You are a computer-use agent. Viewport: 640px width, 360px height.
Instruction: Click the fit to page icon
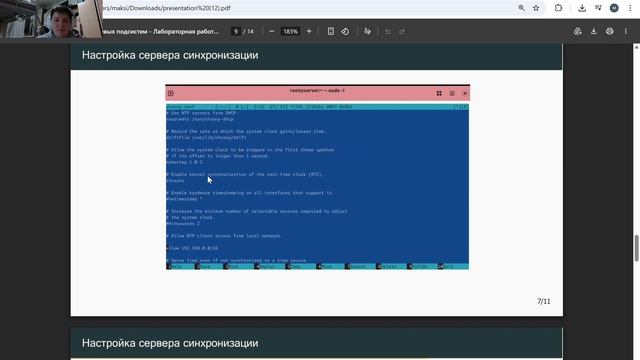point(331,31)
